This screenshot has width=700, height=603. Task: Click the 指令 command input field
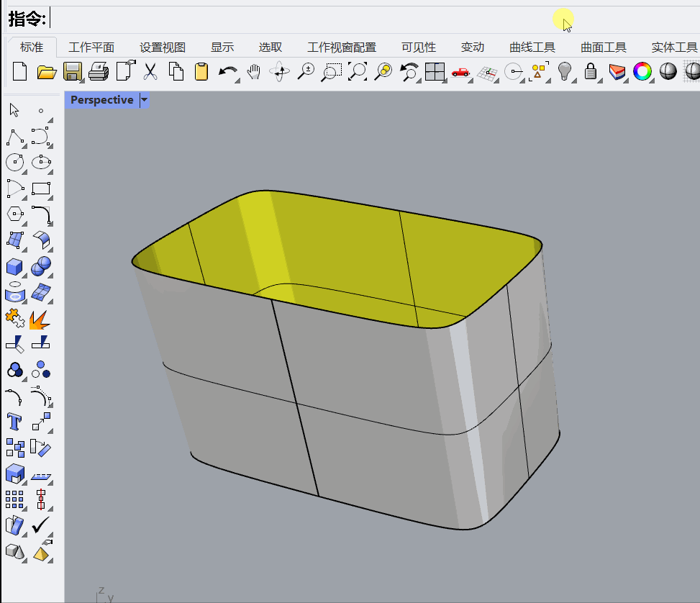click(x=374, y=19)
